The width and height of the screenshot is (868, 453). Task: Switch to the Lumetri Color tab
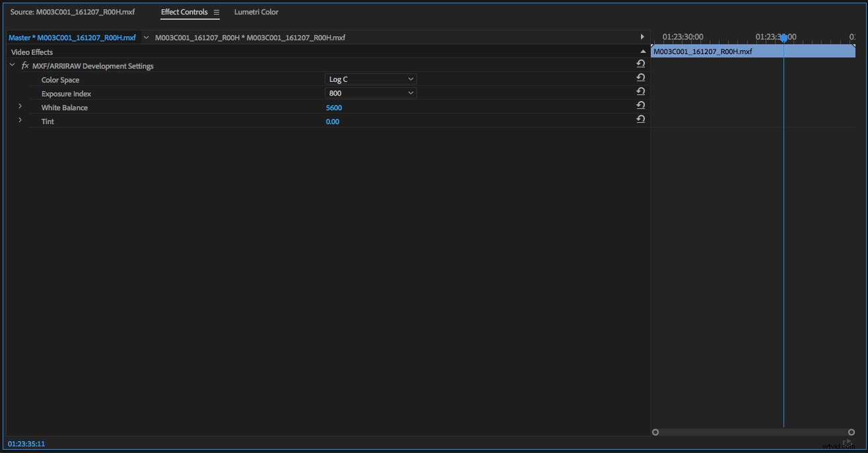coord(256,13)
